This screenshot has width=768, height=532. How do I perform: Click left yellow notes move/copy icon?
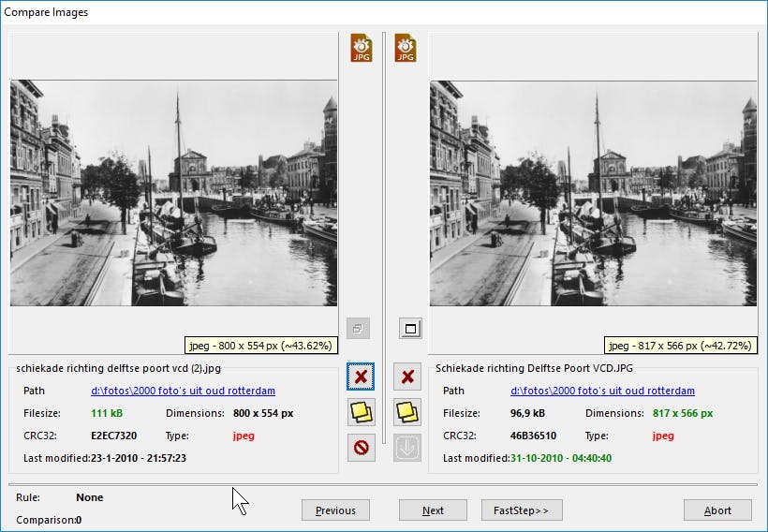click(362, 412)
